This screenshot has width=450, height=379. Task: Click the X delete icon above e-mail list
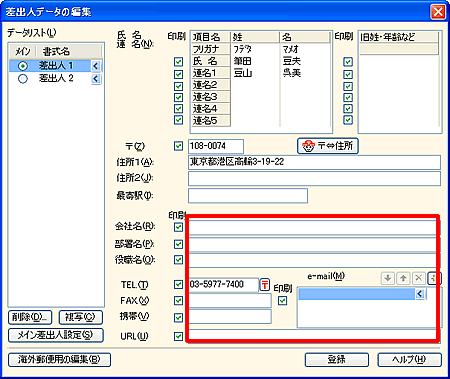point(419,278)
